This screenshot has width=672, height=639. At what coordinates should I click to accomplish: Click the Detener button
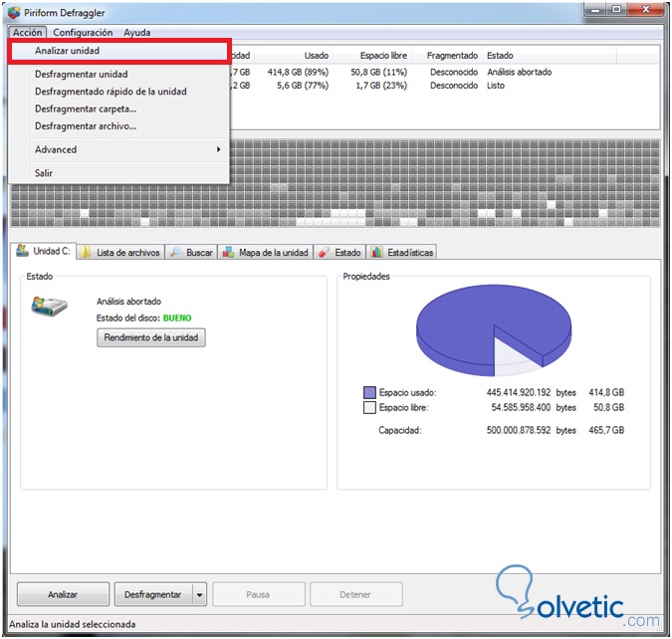[x=355, y=594]
